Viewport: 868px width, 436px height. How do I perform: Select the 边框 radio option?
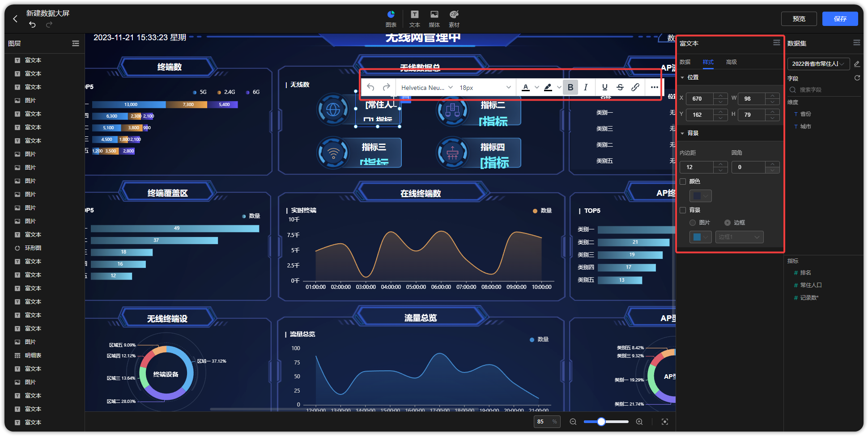[x=728, y=223]
